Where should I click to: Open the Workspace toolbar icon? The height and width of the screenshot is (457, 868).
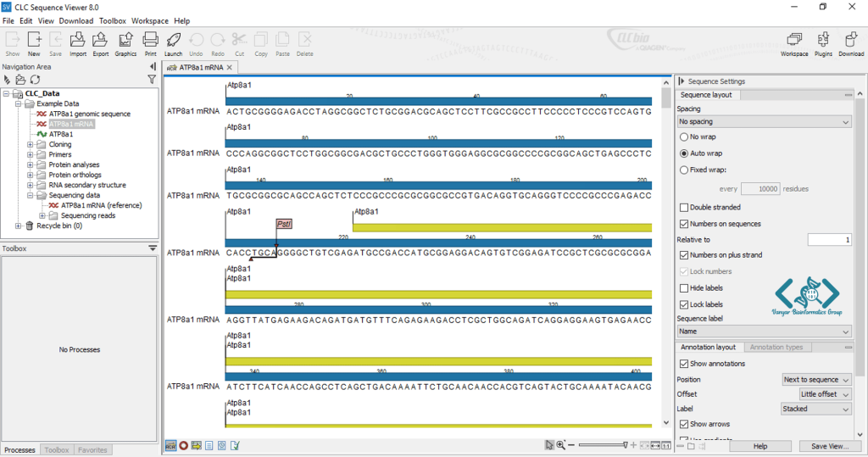794,44
